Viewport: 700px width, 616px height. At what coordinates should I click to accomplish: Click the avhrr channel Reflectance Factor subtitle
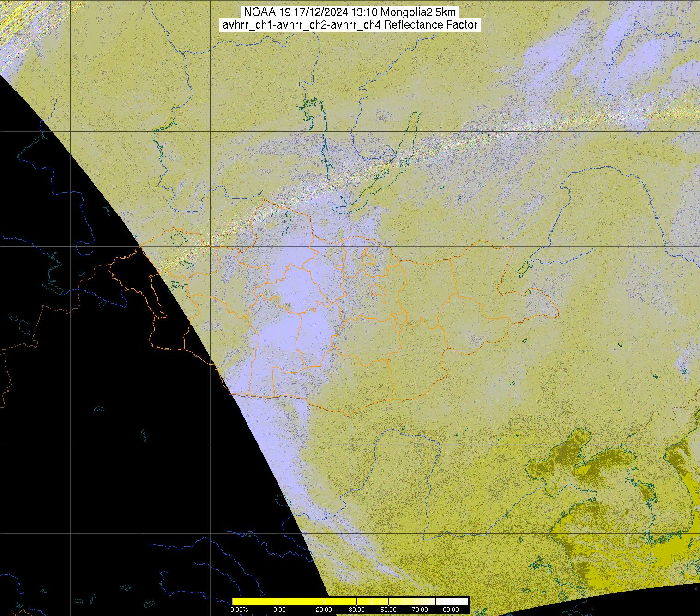350,25
